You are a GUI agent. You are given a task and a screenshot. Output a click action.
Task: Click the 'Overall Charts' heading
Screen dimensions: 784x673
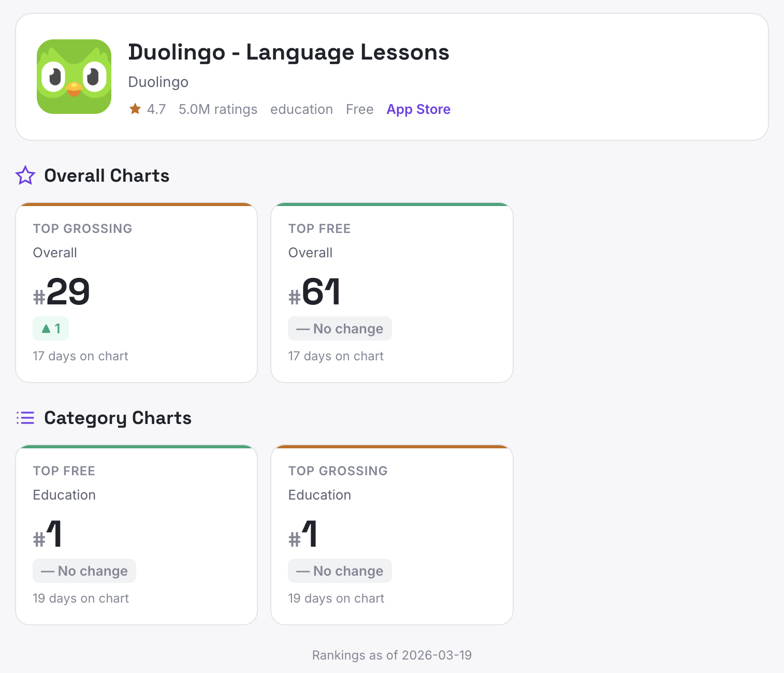click(x=107, y=175)
